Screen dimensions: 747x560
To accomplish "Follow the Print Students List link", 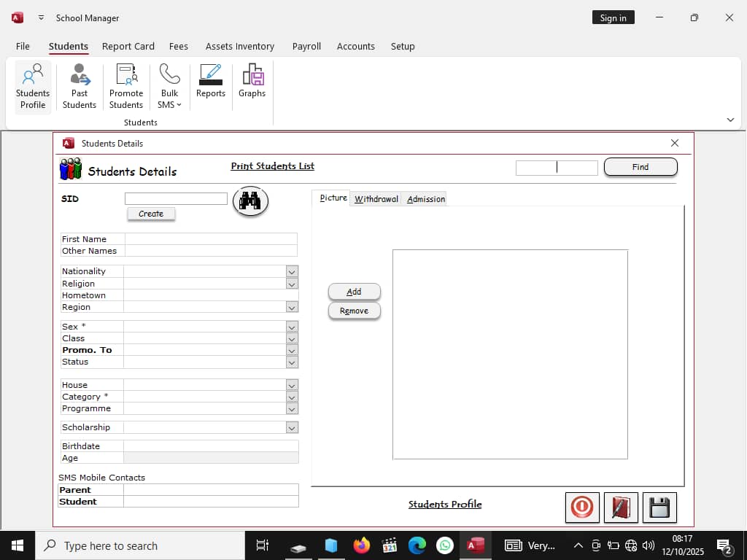I will pyautogui.click(x=272, y=166).
